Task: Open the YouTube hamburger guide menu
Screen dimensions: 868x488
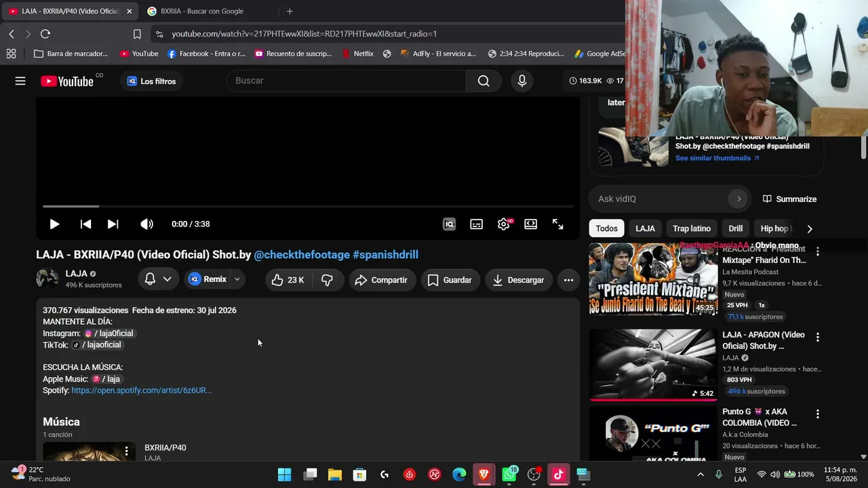Action: click(x=20, y=81)
